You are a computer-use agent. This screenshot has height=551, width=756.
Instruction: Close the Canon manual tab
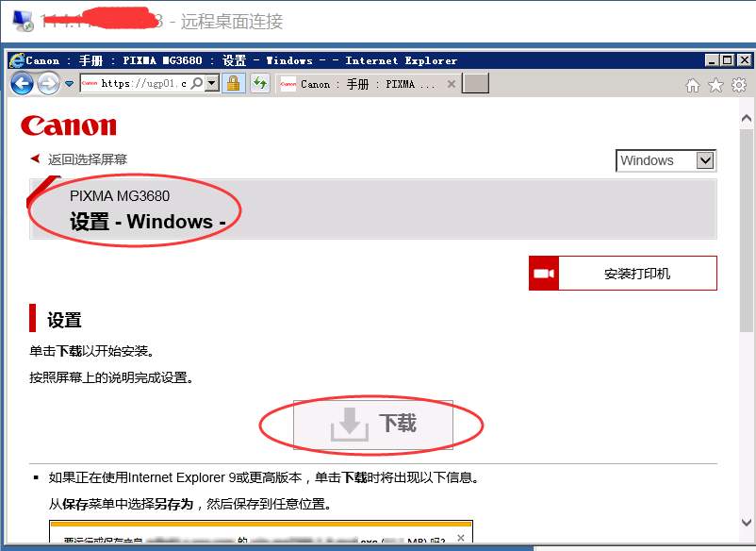(x=452, y=84)
